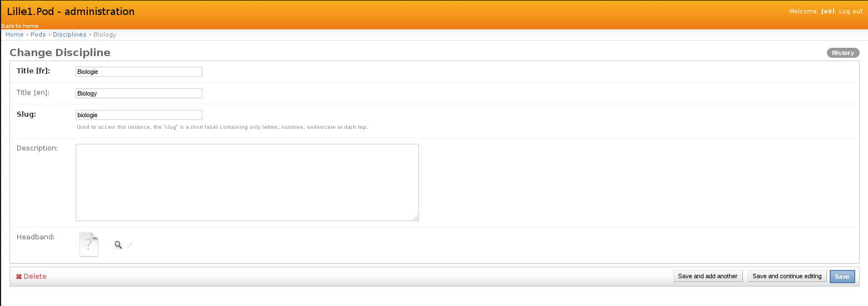The height and width of the screenshot is (306, 868).
Task: Click the Description textarea resize handle
Action: tap(416, 218)
